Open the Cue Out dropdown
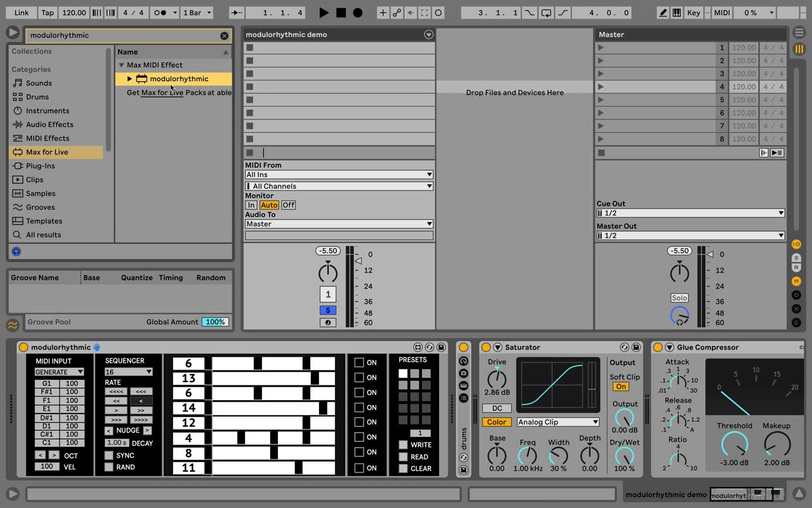Screen dimensions: 812x508 point(690,213)
